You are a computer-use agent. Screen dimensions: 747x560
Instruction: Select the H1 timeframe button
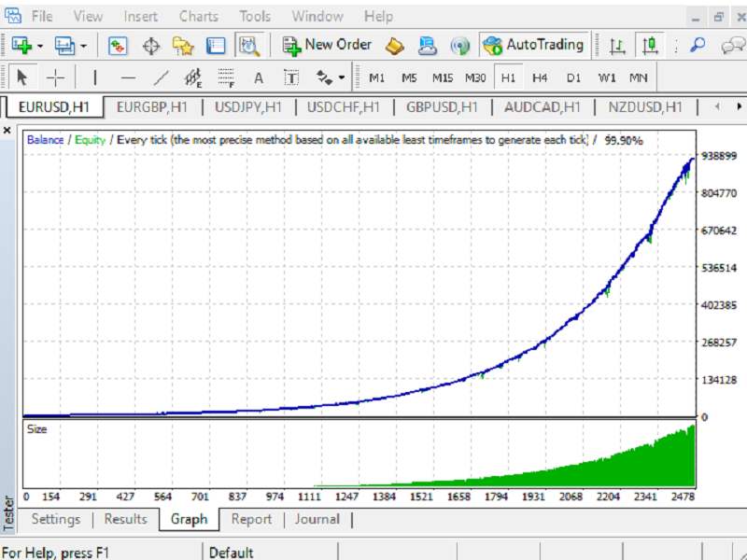(x=508, y=77)
